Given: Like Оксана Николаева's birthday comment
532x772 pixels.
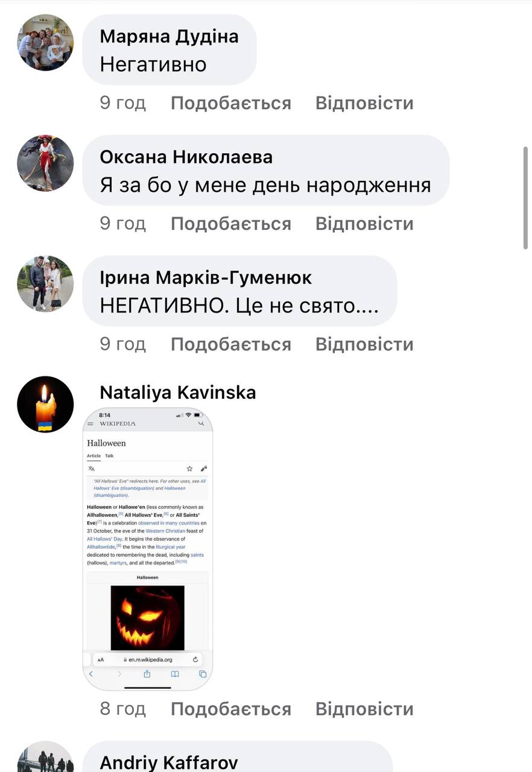Looking at the screenshot, I should coord(230,224).
